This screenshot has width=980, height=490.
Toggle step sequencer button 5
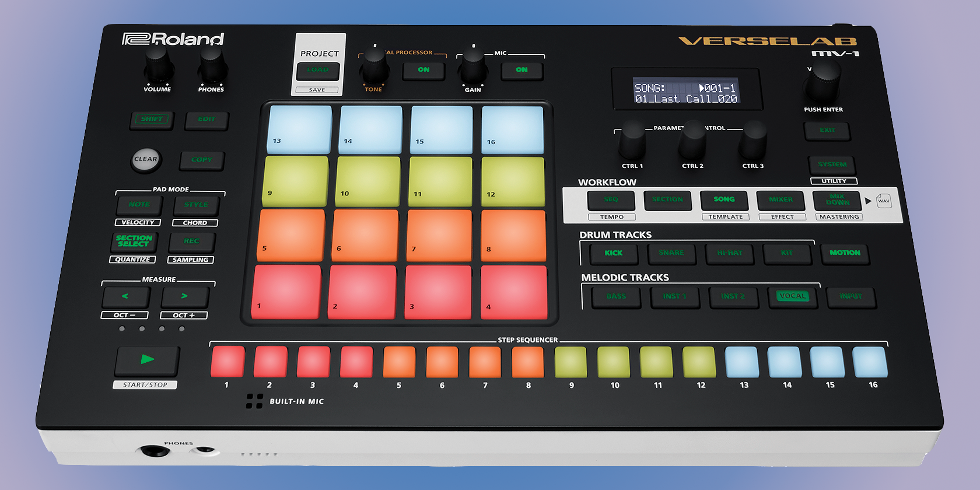399,362
